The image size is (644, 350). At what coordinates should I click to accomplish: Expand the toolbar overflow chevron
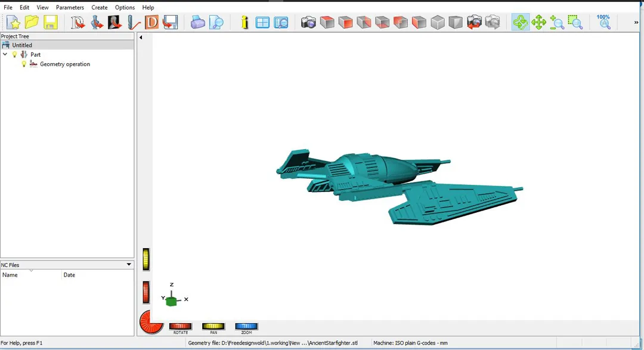(x=636, y=23)
